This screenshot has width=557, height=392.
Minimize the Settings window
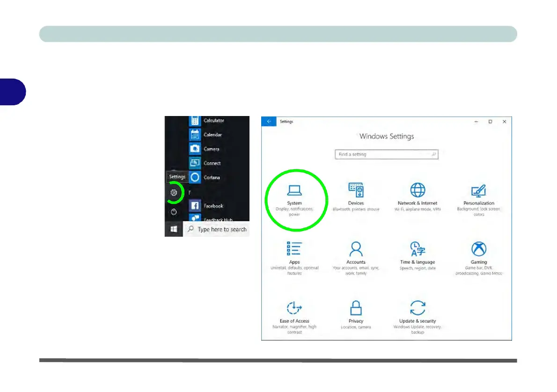(x=476, y=122)
